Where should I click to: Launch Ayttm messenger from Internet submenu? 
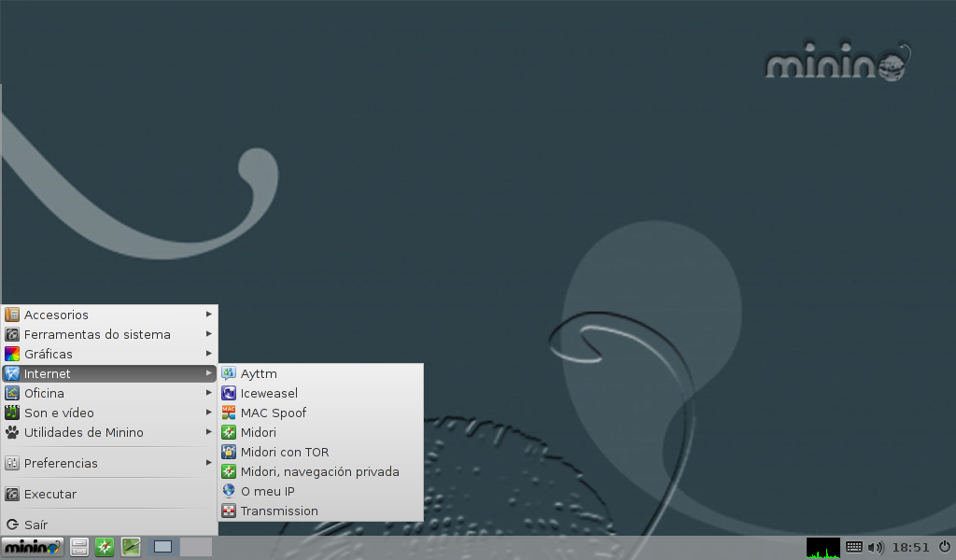(x=321, y=373)
